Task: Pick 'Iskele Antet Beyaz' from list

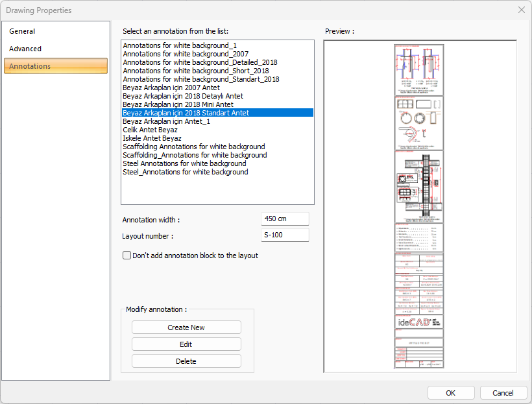Action: [152, 138]
